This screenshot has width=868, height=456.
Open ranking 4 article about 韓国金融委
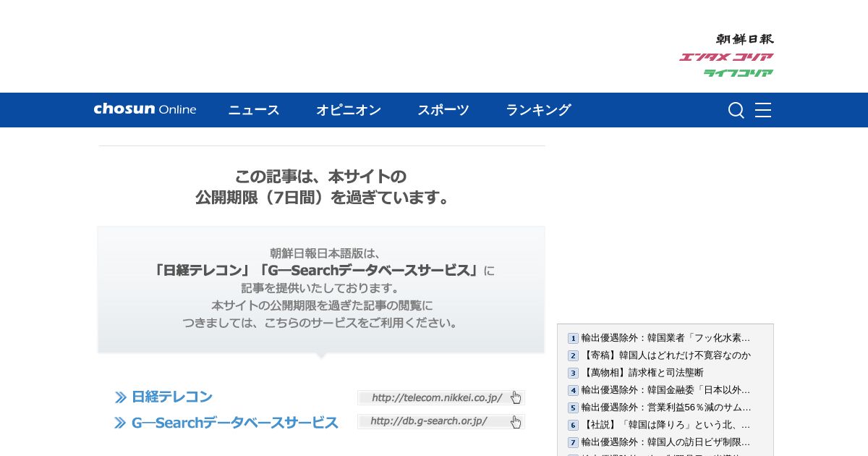(665, 390)
